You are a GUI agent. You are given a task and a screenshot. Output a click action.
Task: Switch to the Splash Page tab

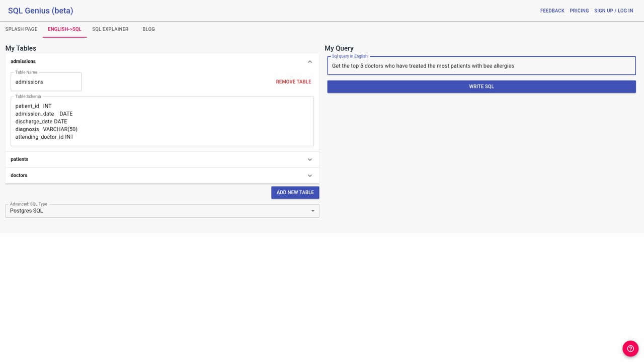(21, 29)
